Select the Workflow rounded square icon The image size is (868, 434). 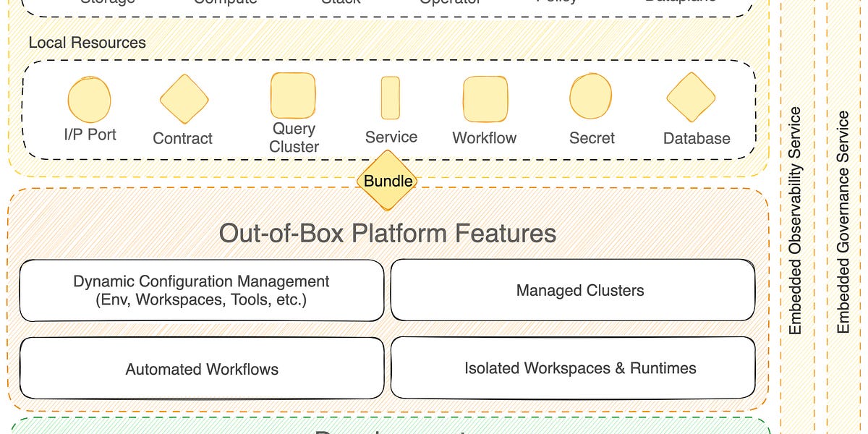[x=484, y=98]
